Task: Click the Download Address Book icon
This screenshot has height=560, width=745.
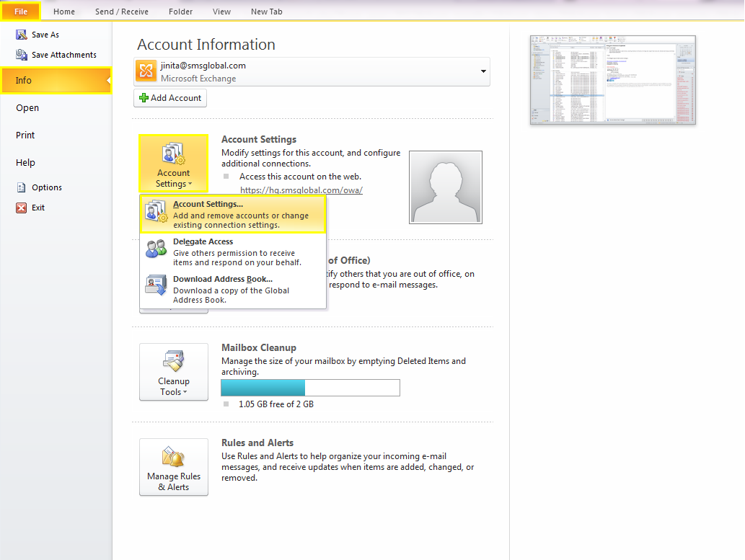Action: (157, 287)
